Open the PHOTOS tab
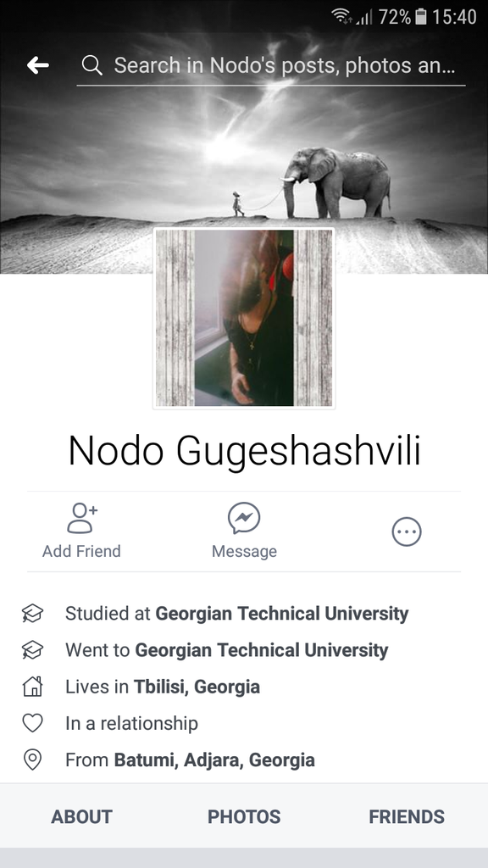This screenshot has width=488, height=868. tap(244, 816)
